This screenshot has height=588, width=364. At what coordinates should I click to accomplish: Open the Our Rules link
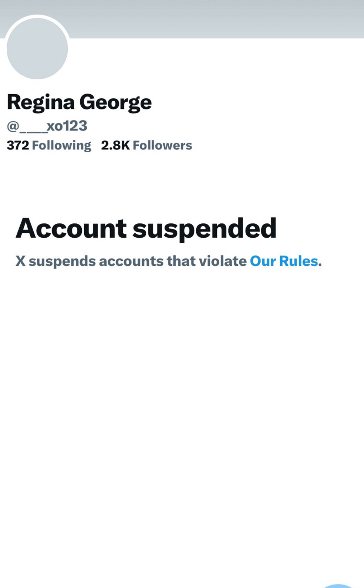pos(284,261)
